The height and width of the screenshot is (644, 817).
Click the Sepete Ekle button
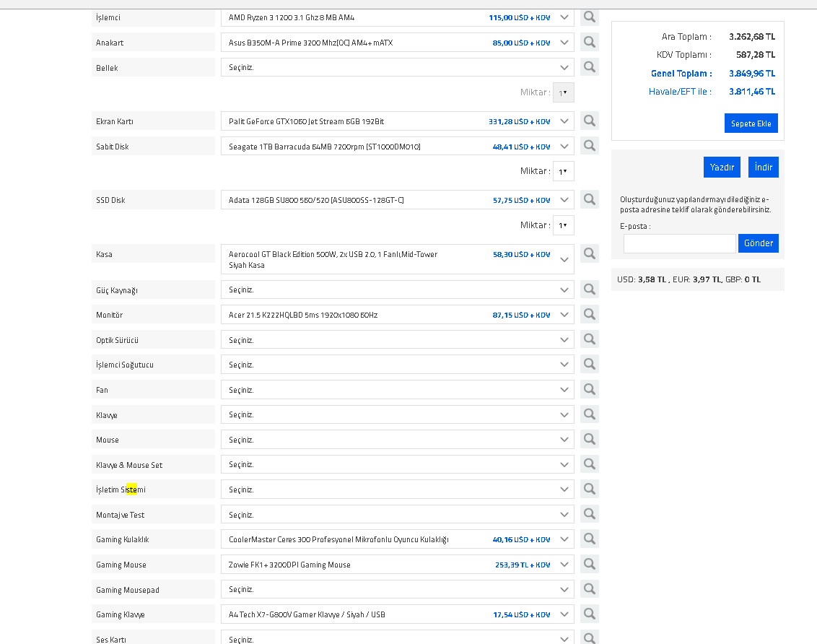point(751,123)
